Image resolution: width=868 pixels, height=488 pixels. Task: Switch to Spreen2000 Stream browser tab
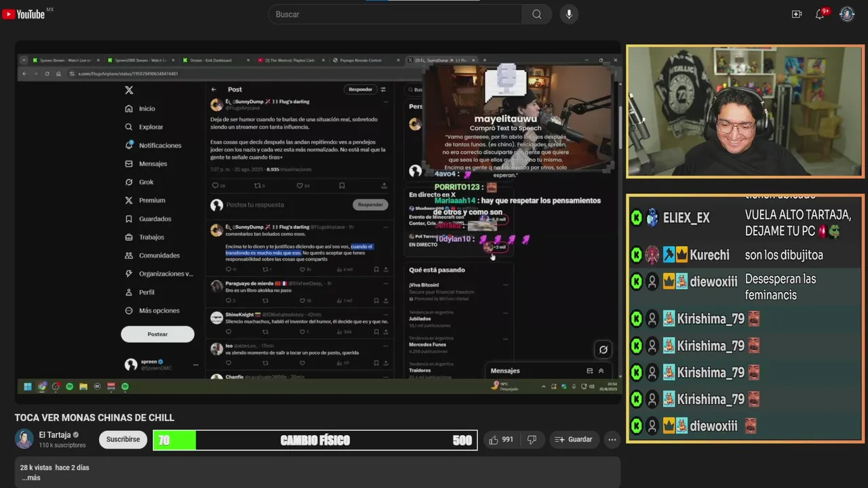coord(140,60)
